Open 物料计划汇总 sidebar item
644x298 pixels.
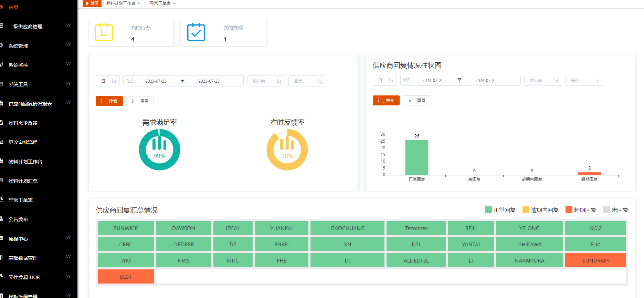click(x=23, y=181)
